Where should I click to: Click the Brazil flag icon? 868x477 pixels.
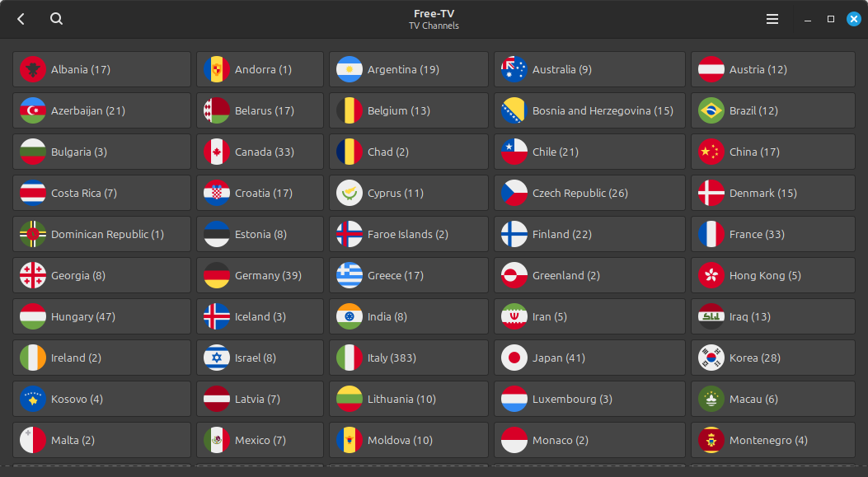[x=711, y=110]
